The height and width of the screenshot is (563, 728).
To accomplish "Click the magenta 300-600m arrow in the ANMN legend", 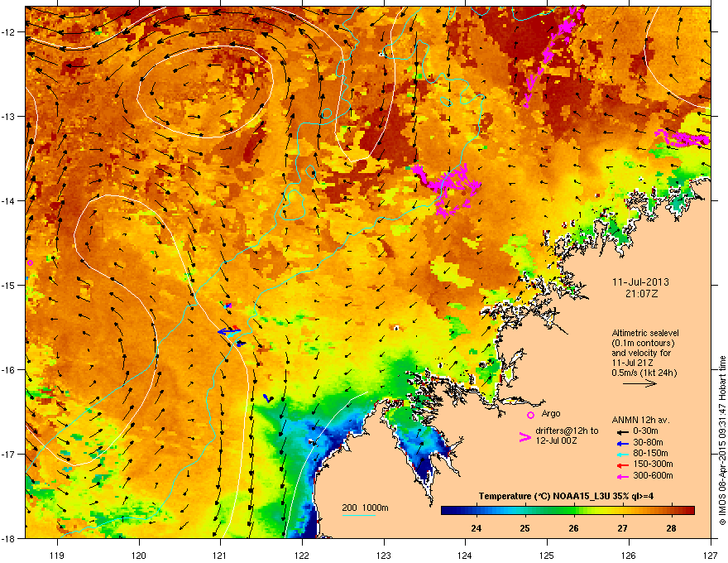I will click(623, 476).
